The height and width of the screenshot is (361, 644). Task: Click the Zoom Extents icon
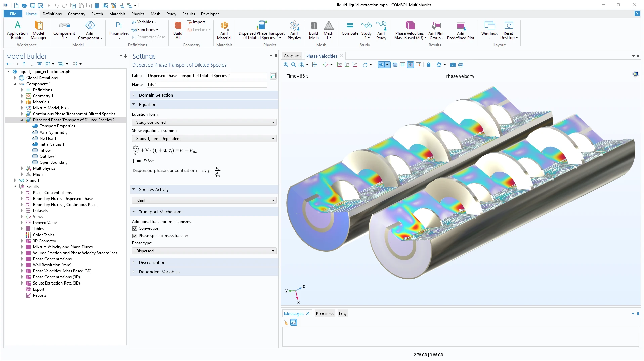tap(315, 65)
